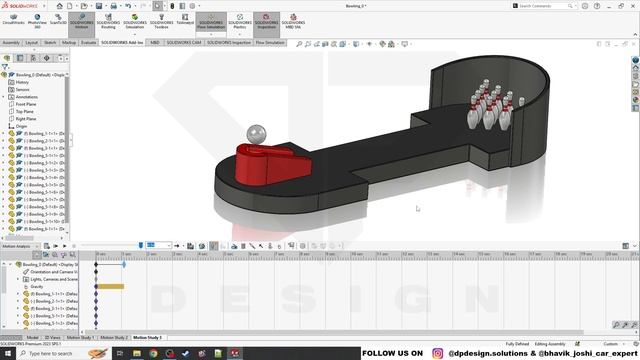The width and height of the screenshot is (640, 360).
Task: Expand Bowling_1-1<1> component in feature tree
Action: (x=3, y=133)
